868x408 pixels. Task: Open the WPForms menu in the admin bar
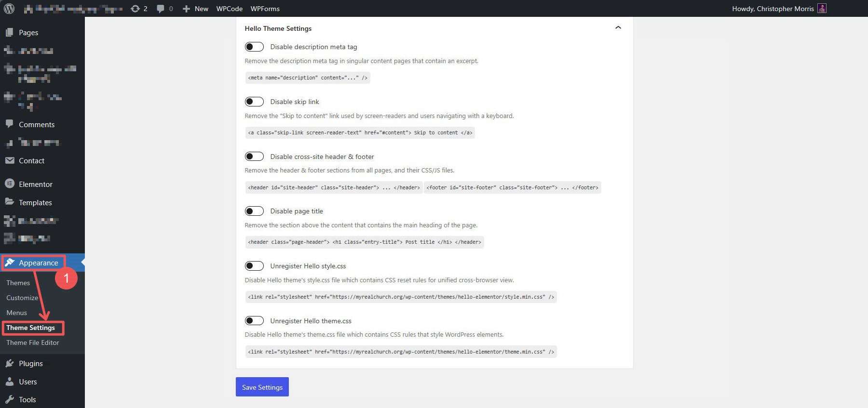pyautogui.click(x=264, y=8)
